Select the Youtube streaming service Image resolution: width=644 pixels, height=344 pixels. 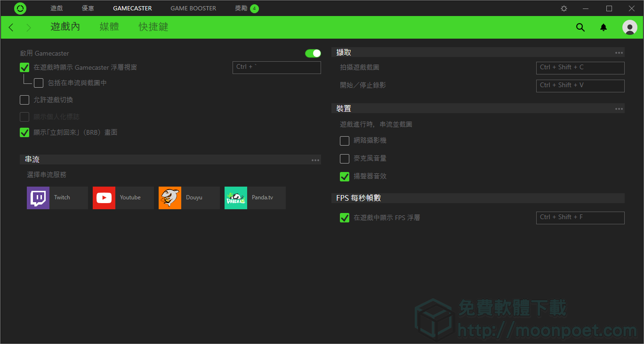click(123, 198)
